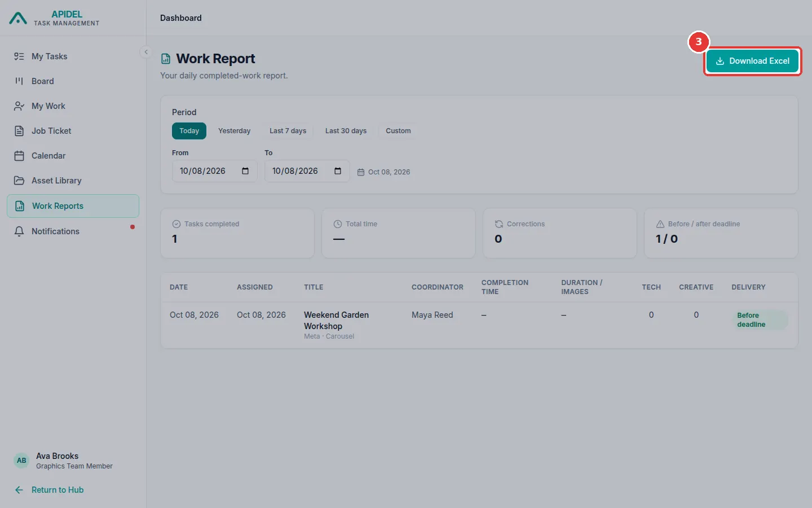Open the Job Ticket section
This screenshot has width=812, height=508.
click(73, 131)
